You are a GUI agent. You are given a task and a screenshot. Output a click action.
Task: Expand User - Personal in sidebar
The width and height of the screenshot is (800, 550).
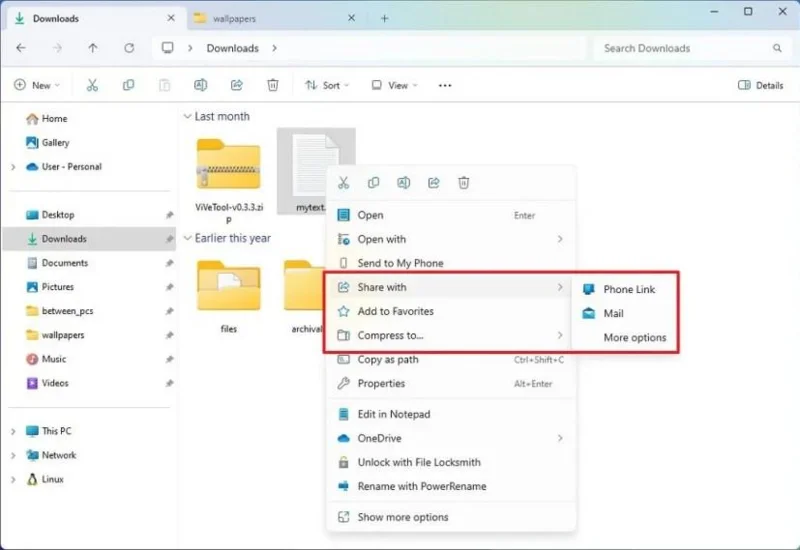[13, 167]
